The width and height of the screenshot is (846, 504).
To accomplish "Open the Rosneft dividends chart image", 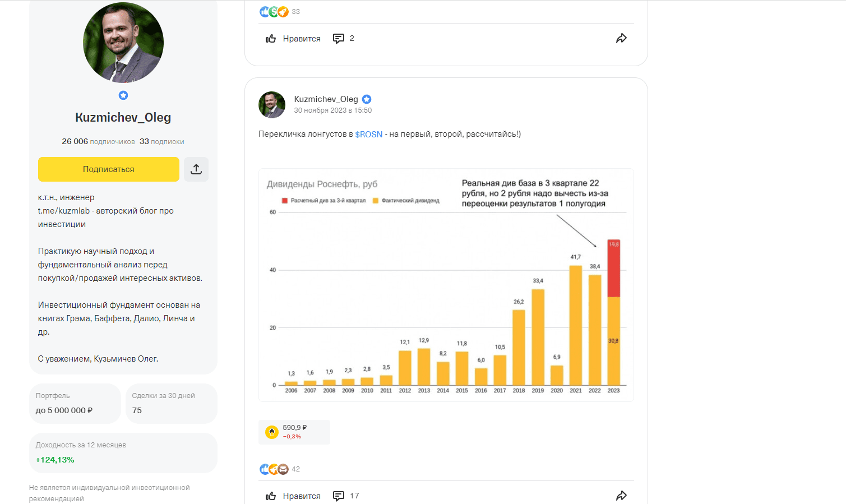I will point(446,285).
